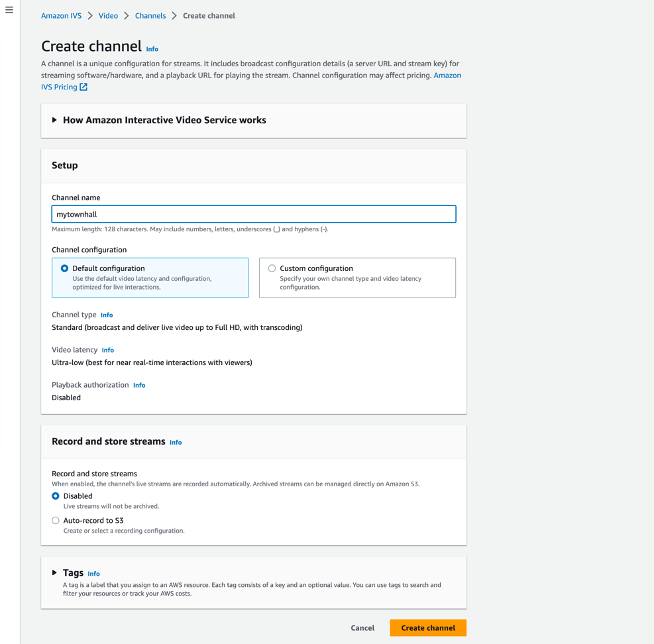Viewport: 654px width, 644px height.
Task: Enable Auto-record to S3
Action: click(x=56, y=520)
